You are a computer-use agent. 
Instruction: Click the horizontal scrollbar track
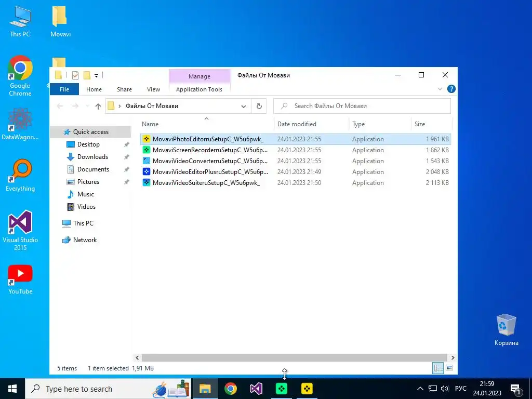pos(295,357)
